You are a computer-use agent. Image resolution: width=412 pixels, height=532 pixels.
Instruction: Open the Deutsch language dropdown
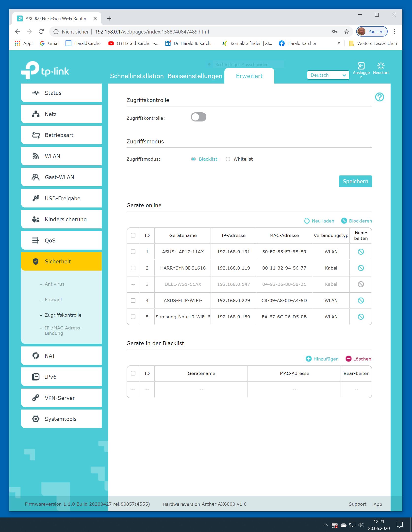(328, 75)
